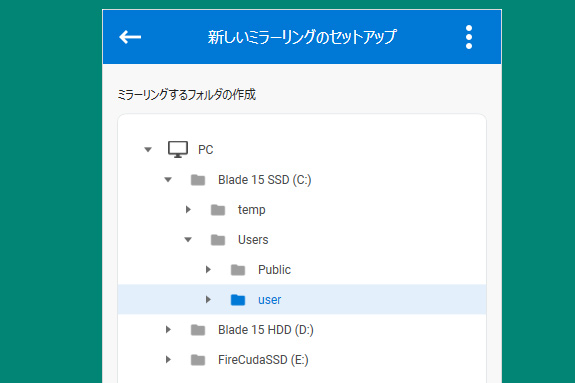This screenshot has height=383, width=575.
Task: Expand the FireCudaSSD (E:) drive
Action: tap(168, 360)
